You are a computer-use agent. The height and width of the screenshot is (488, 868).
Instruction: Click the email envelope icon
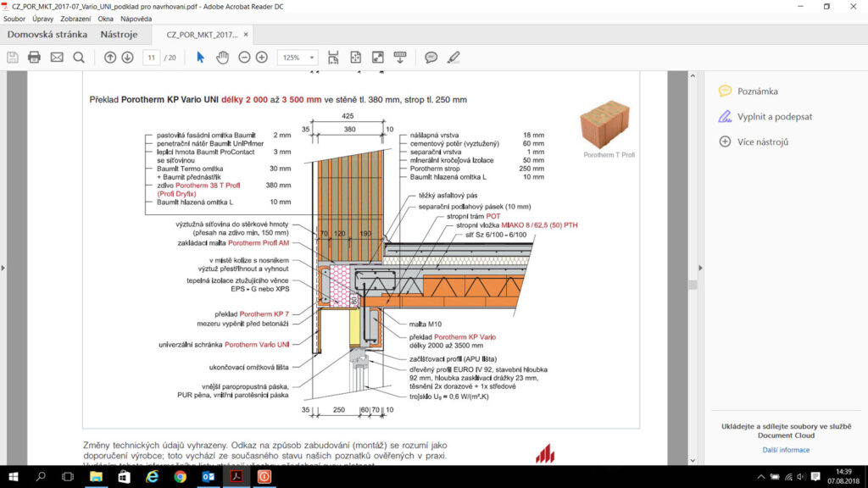[57, 58]
